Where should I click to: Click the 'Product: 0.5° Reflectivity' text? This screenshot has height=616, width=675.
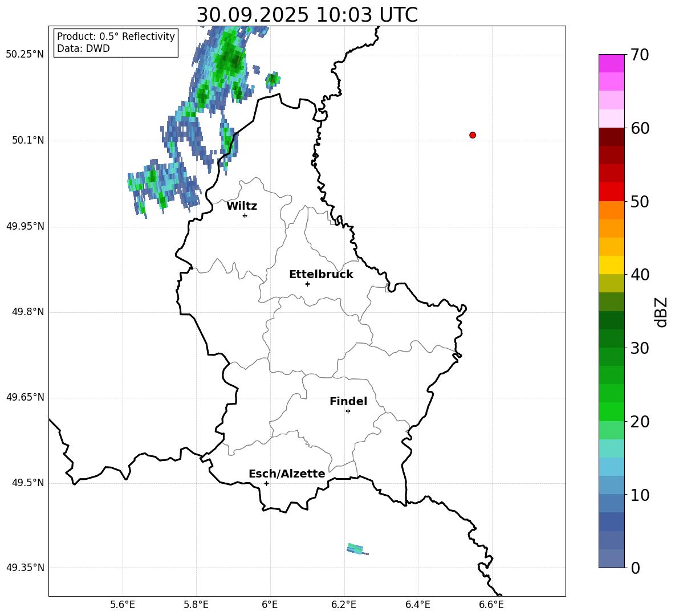[x=116, y=36]
